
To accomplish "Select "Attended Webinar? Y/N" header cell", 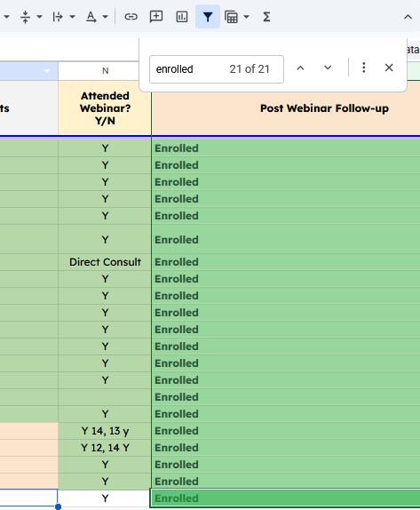I will [105, 108].
